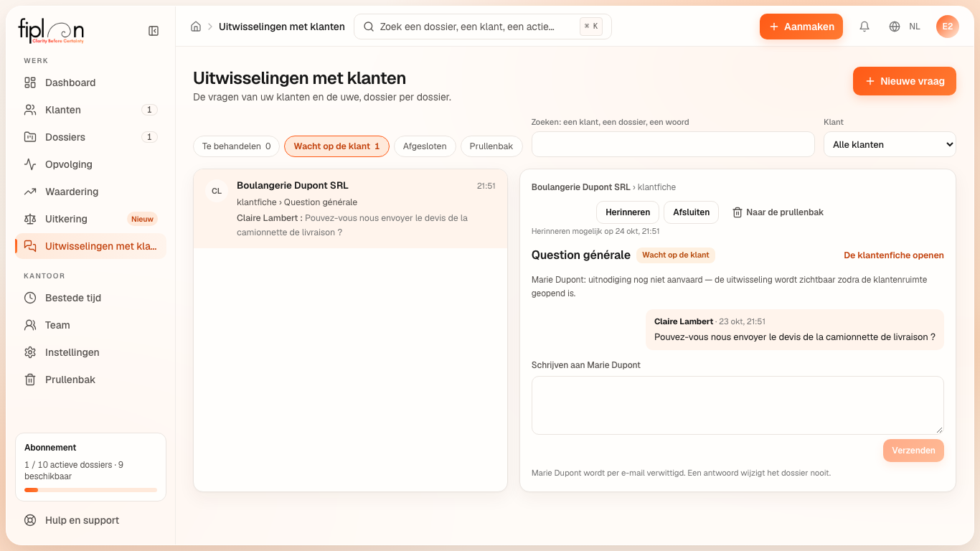Select the Uitwisselingen met klanten sidebar item
Image resolution: width=980 pixels, height=551 pixels.
click(90, 246)
